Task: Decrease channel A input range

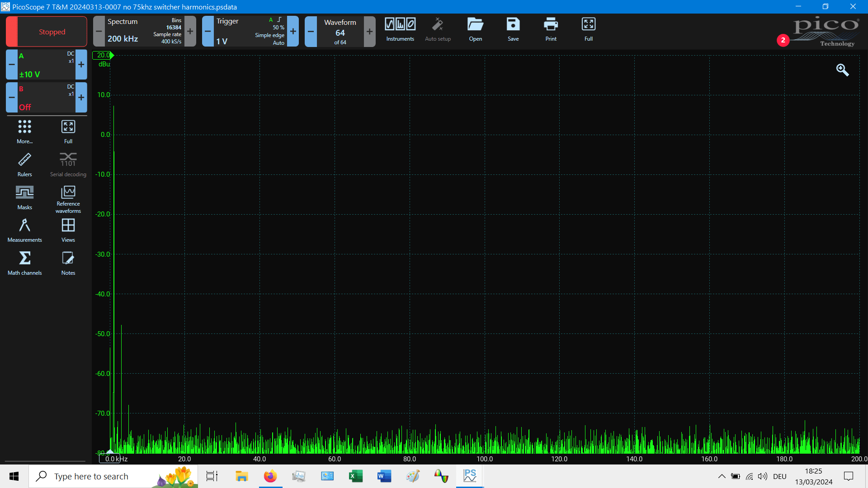Action: (12, 65)
